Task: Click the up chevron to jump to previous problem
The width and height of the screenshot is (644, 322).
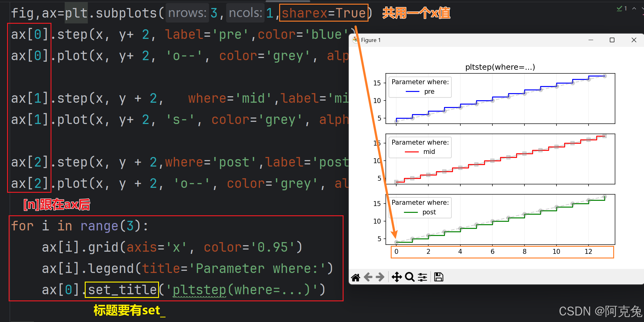Action: (634, 8)
